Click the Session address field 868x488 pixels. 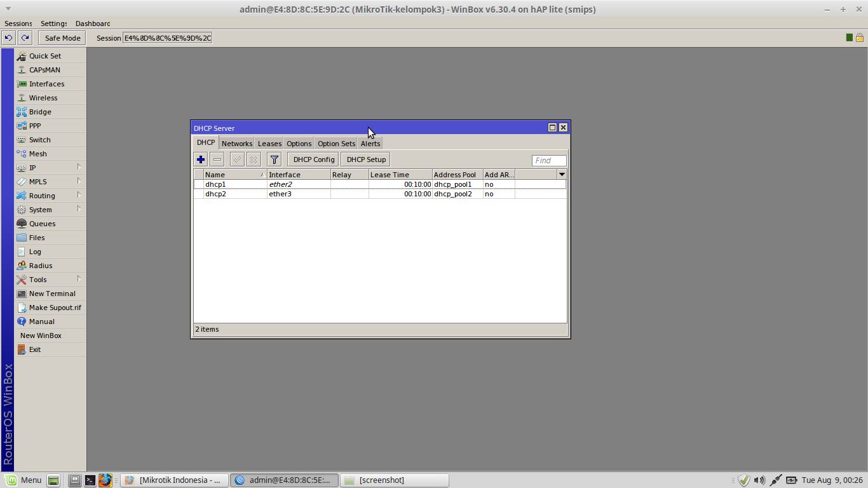[167, 37]
